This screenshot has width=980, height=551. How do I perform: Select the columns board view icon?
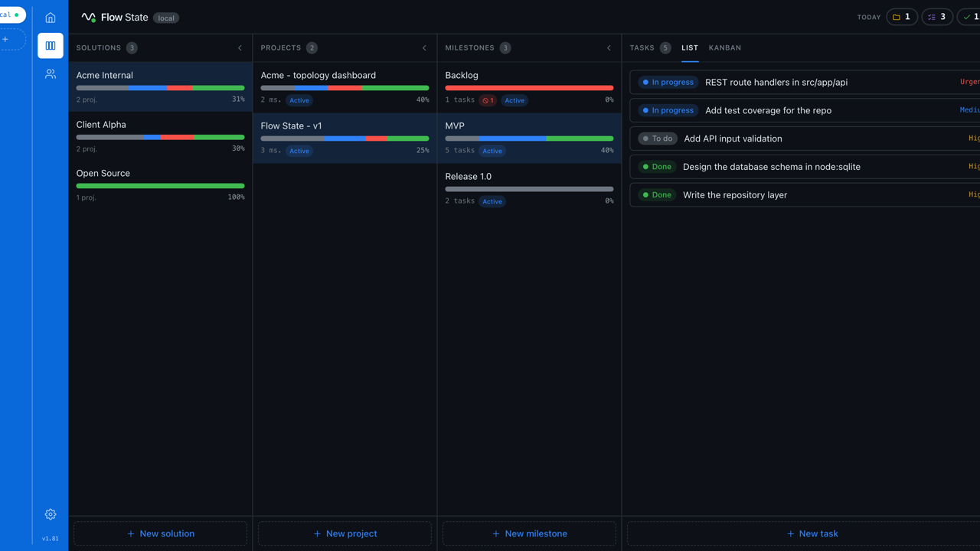[51, 46]
